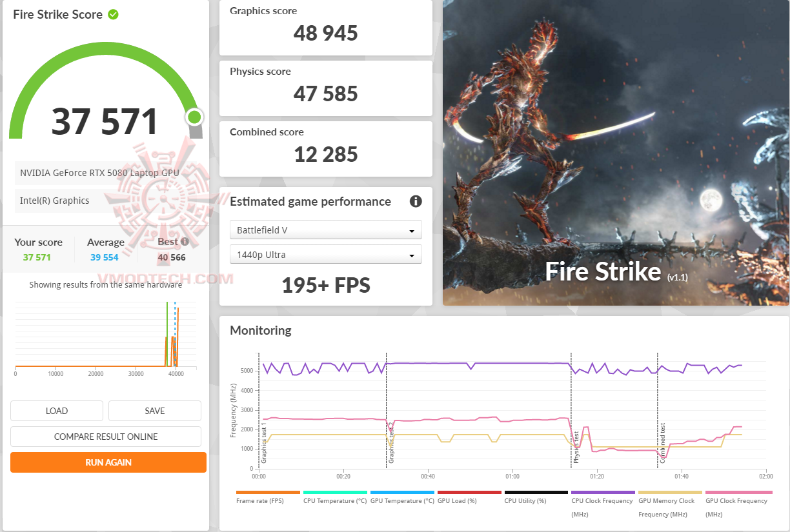Click 'Showing results from the same hardware' text

pos(106,285)
